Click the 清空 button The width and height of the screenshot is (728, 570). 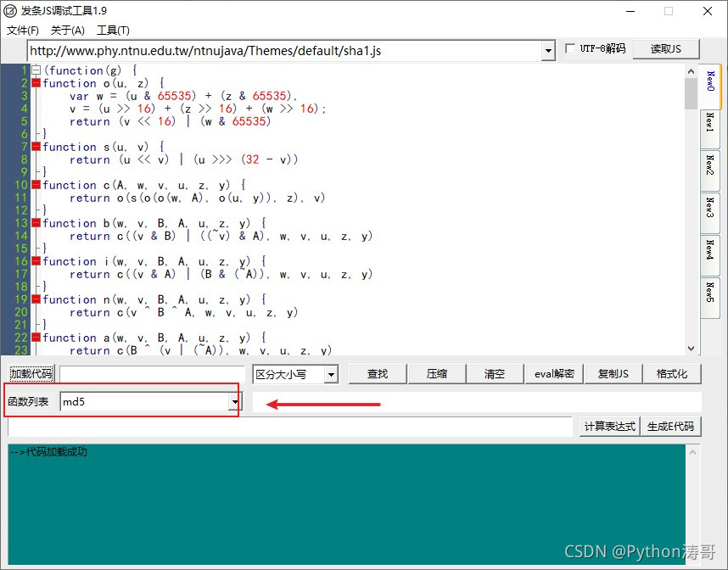(x=495, y=374)
